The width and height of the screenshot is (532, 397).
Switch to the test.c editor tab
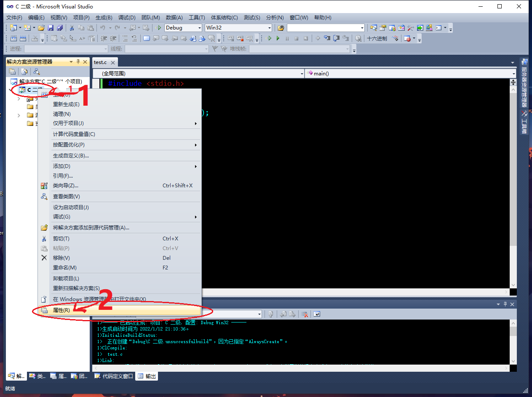[100, 62]
